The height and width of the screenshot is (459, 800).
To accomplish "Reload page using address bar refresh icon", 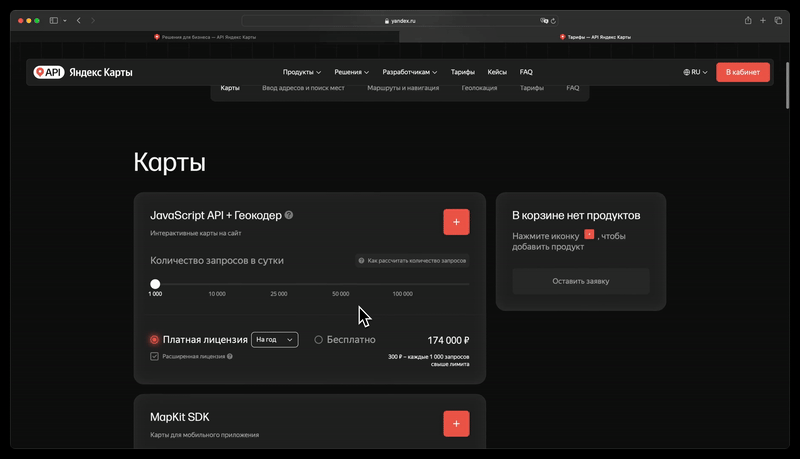I will coord(553,21).
